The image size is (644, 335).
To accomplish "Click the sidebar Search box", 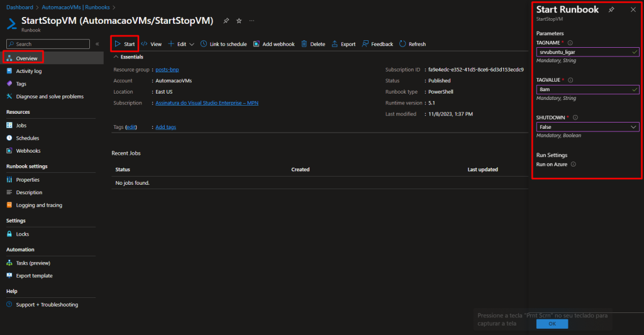I will point(48,44).
